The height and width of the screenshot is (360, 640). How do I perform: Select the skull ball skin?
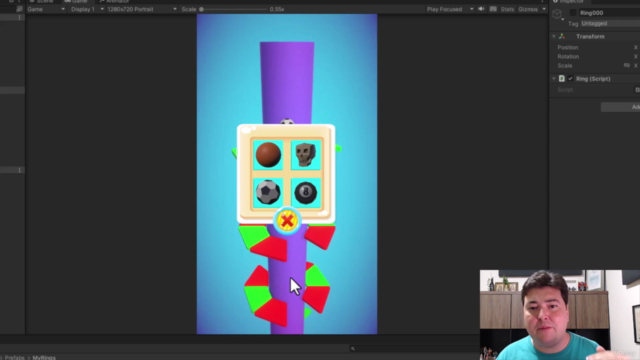click(305, 155)
